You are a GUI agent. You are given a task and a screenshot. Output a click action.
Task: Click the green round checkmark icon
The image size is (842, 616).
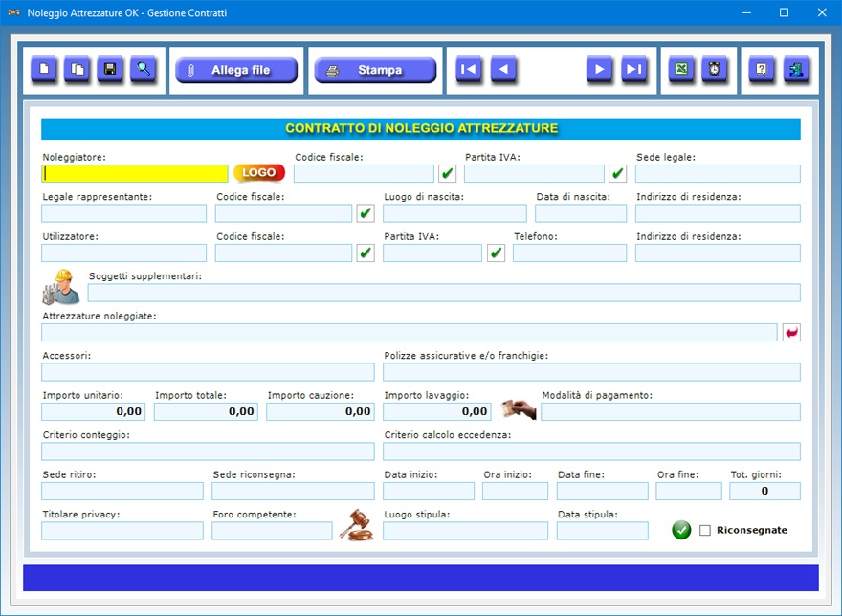(681, 530)
